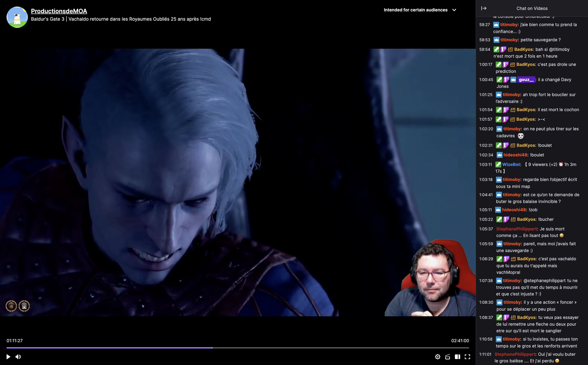Click gouz__ 1st badge at 1:00:45
This screenshot has width=588, height=365.
(x=506, y=80)
